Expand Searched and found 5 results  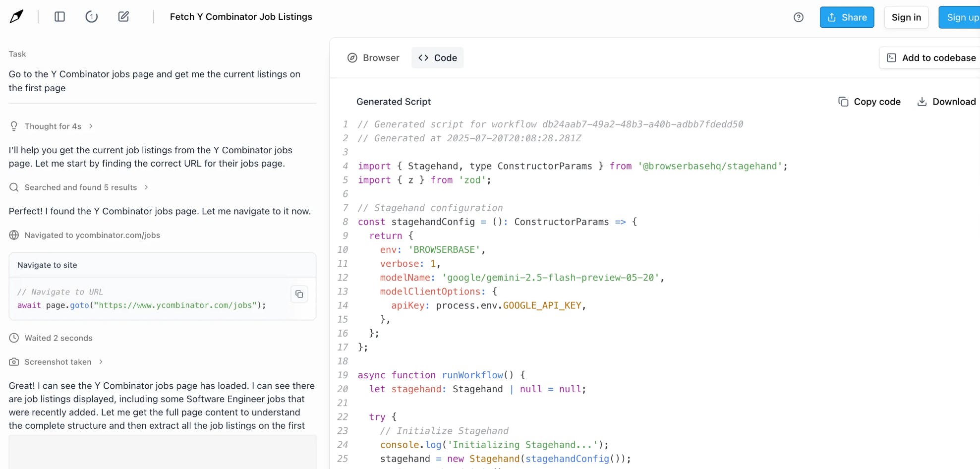click(x=79, y=187)
